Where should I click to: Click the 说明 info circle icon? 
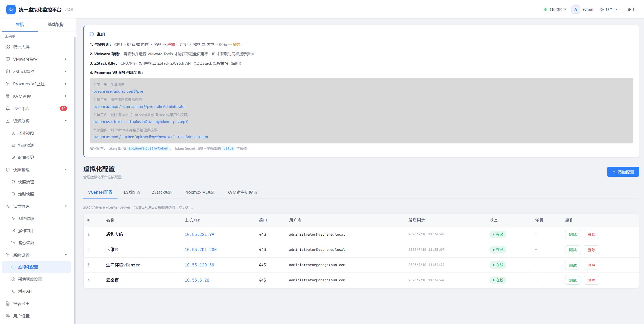coord(92,34)
